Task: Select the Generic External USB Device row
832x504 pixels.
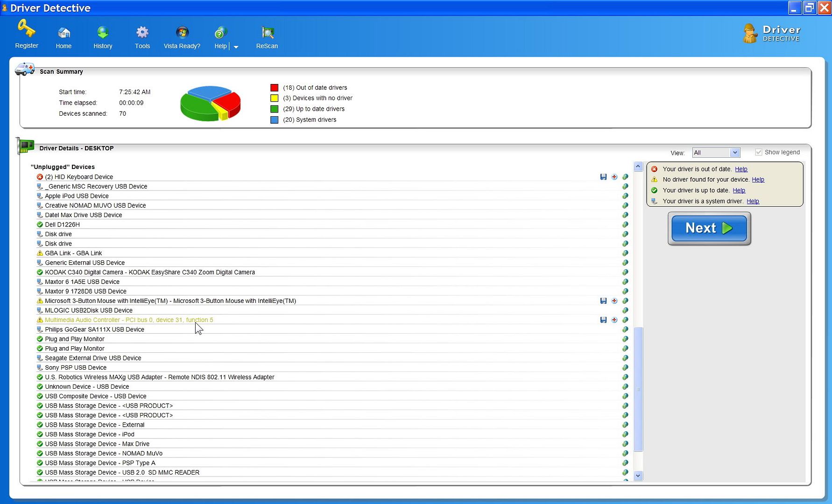Action: (331, 263)
